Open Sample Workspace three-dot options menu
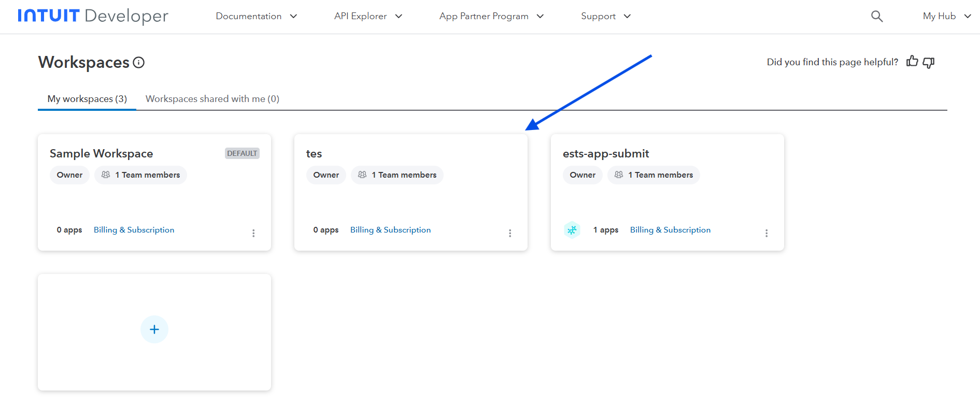 253,233
